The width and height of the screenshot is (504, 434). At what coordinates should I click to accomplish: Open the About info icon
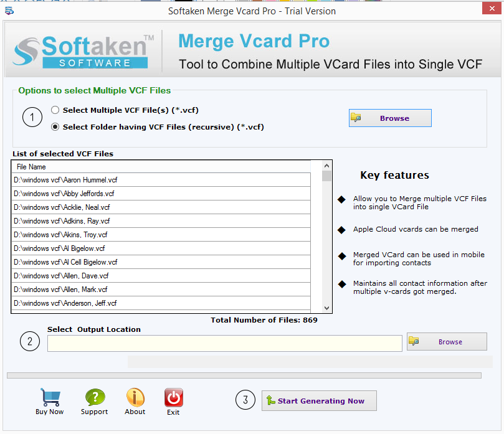pos(135,397)
